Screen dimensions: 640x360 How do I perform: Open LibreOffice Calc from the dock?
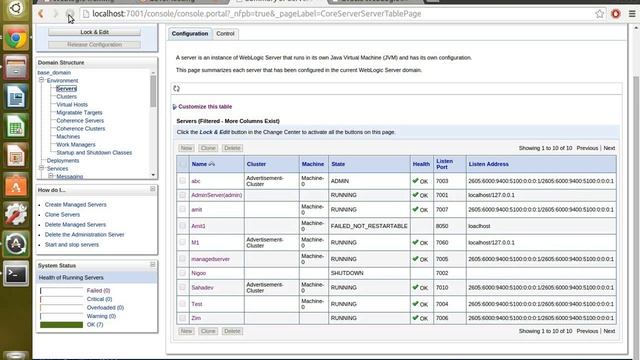[16, 126]
